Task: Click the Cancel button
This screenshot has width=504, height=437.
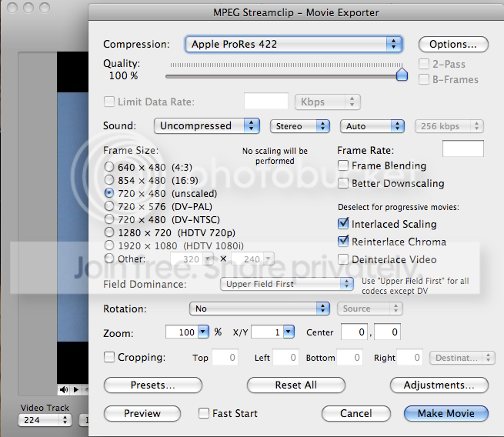Action: click(x=356, y=413)
